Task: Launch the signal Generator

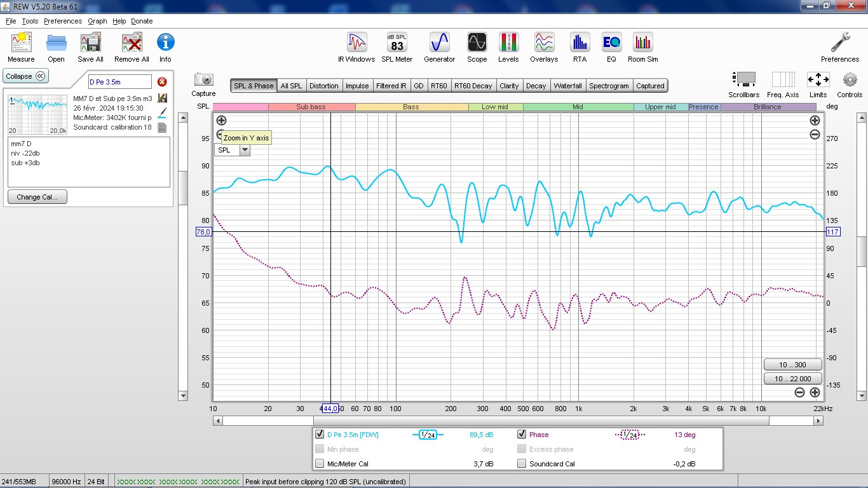Action: coord(439,48)
